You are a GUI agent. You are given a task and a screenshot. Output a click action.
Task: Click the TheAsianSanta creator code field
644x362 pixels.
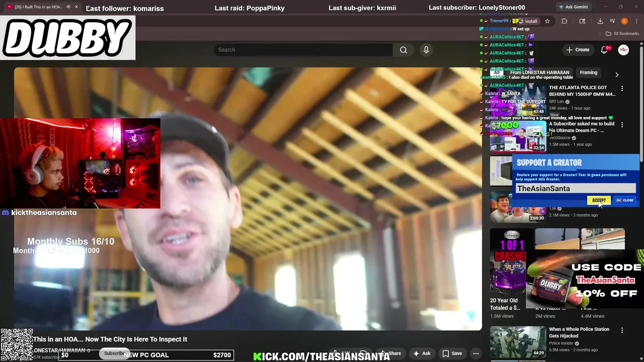click(575, 189)
